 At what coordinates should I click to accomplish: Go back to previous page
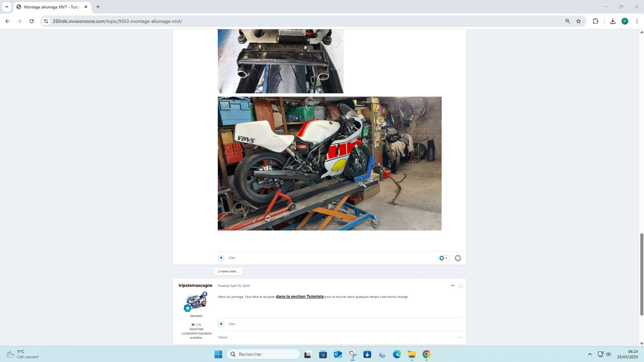7,21
